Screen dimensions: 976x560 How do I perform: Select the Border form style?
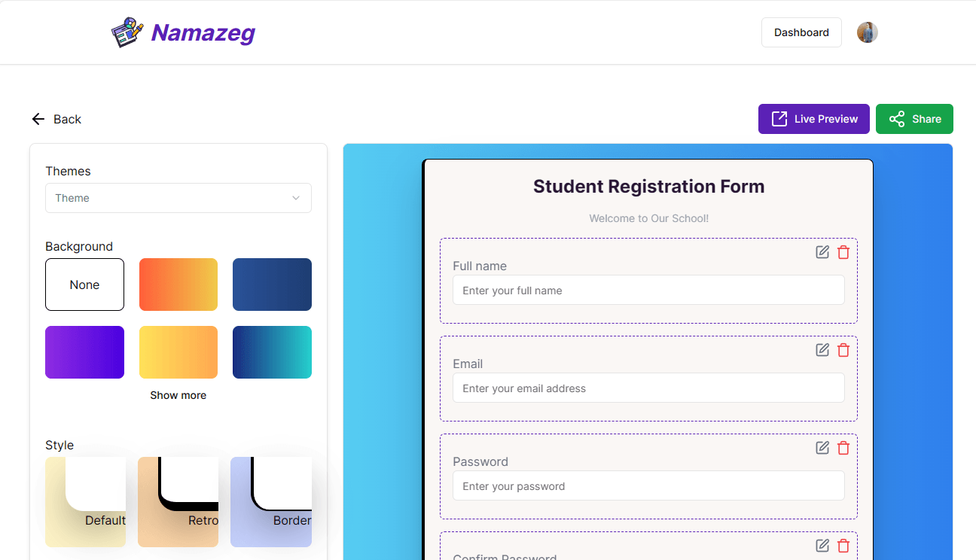[271, 502]
